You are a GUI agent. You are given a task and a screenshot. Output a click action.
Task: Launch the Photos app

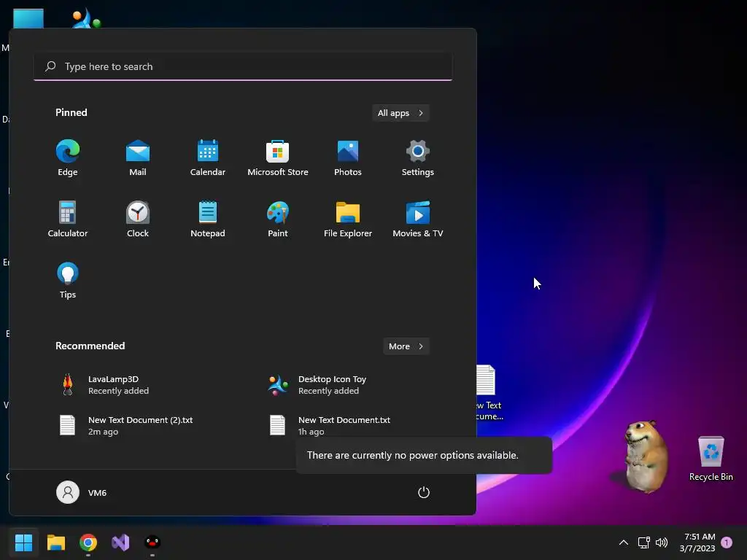(x=348, y=158)
